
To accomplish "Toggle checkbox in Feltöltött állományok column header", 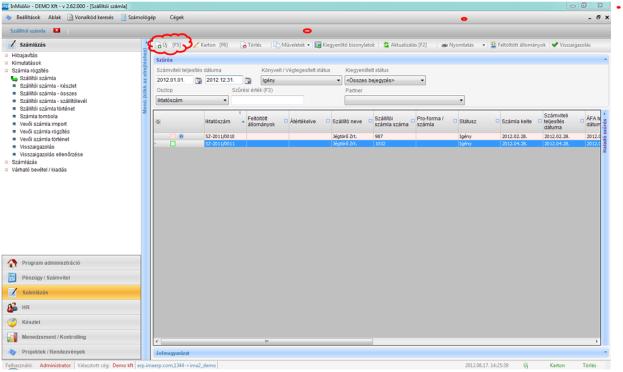I will (x=286, y=121).
